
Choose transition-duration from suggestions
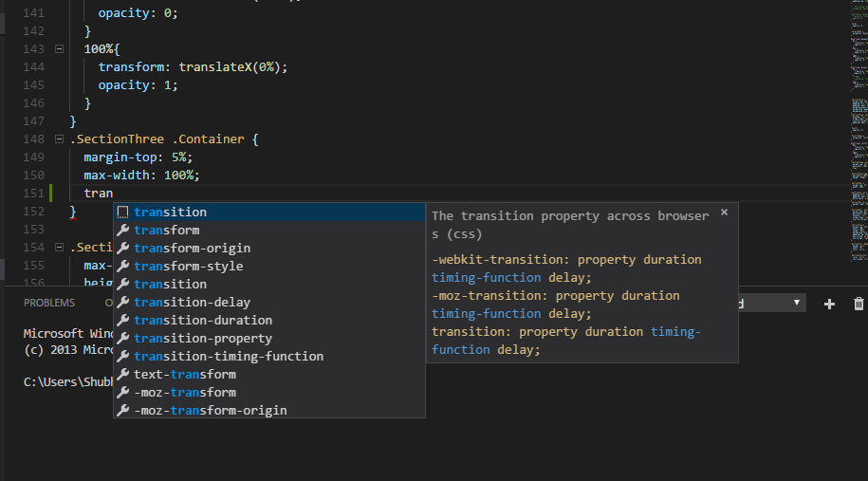269,320
